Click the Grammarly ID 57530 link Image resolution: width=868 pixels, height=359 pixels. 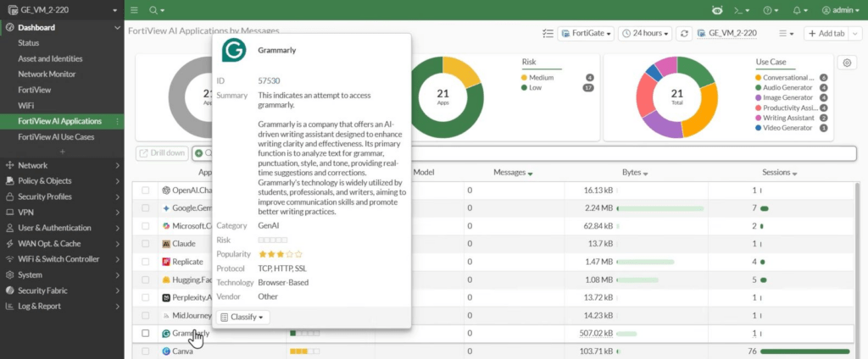tap(269, 80)
